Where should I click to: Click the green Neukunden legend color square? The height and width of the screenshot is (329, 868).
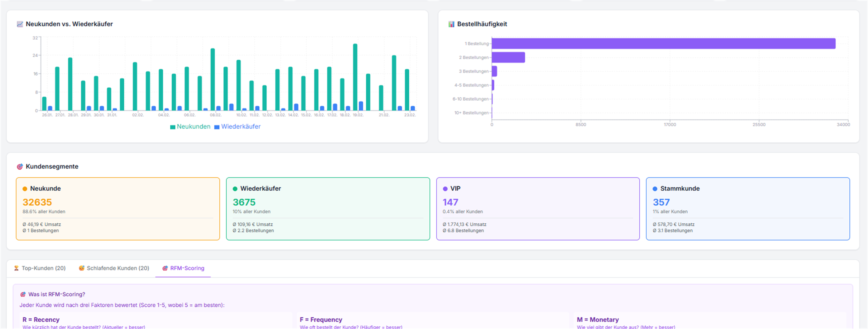[173, 127]
